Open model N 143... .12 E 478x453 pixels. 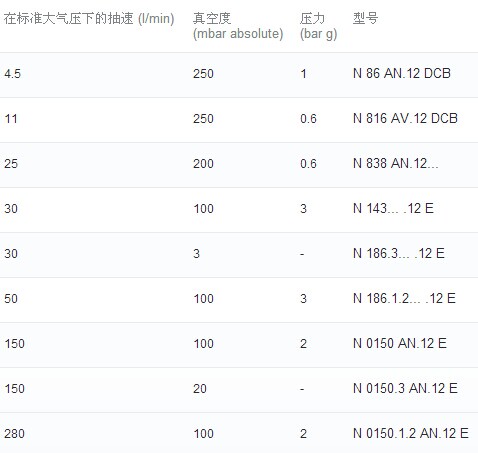[x=393, y=208]
